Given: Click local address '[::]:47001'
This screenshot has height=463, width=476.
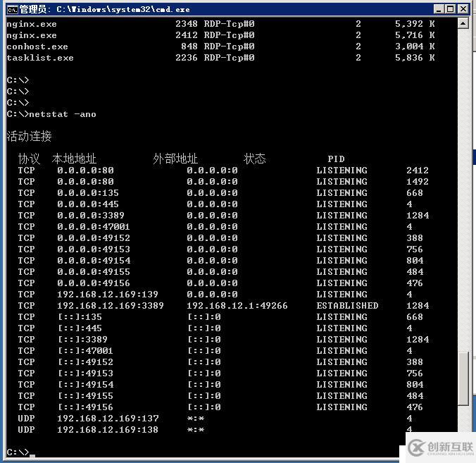Looking at the screenshot, I should click(85, 350).
